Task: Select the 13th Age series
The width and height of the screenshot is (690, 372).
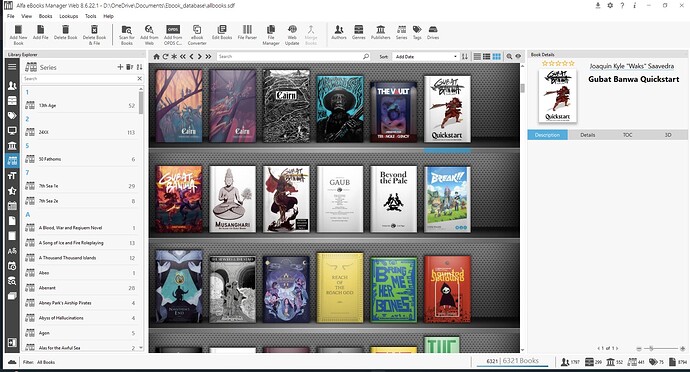Action: [81, 106]
